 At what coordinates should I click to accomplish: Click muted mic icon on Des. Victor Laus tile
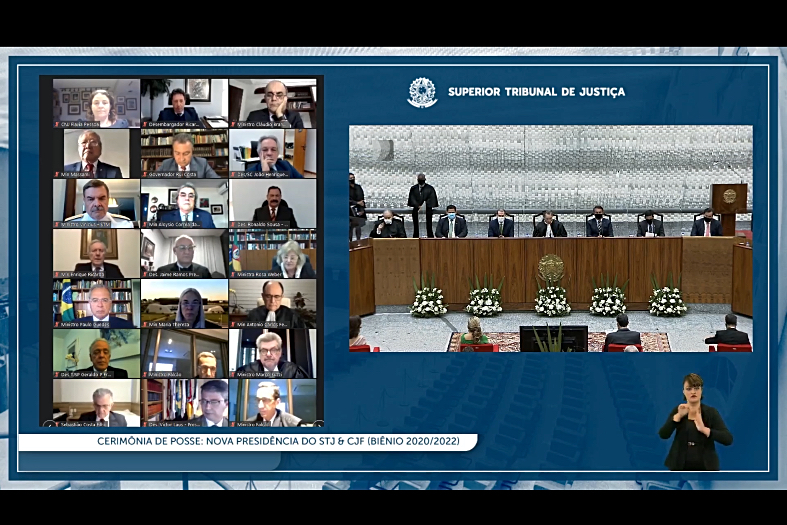coord(145,424)
